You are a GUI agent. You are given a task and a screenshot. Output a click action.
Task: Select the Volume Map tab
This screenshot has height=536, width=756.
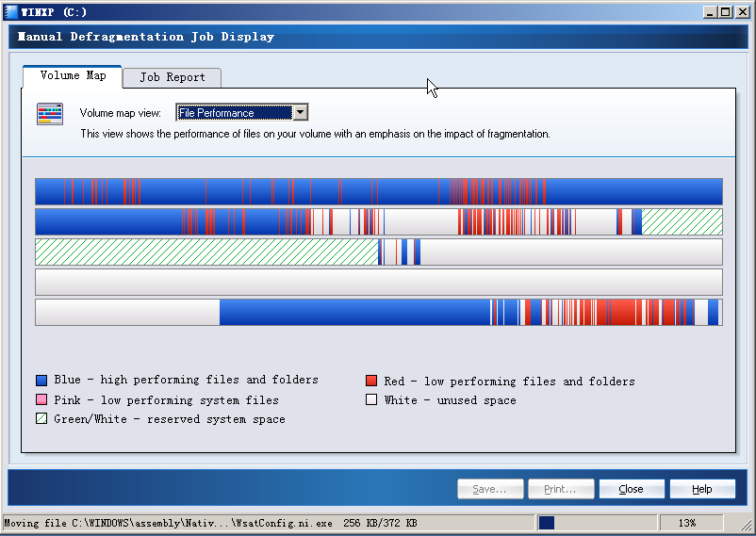pos(73,76)
